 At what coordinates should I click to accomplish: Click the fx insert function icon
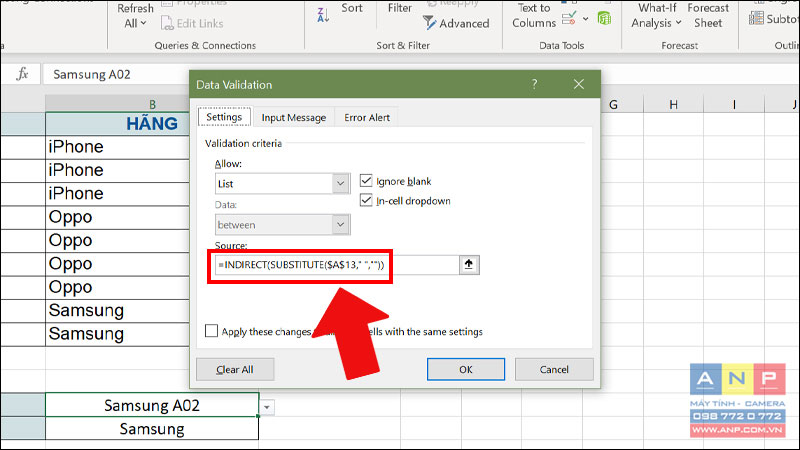coord(22,74)
